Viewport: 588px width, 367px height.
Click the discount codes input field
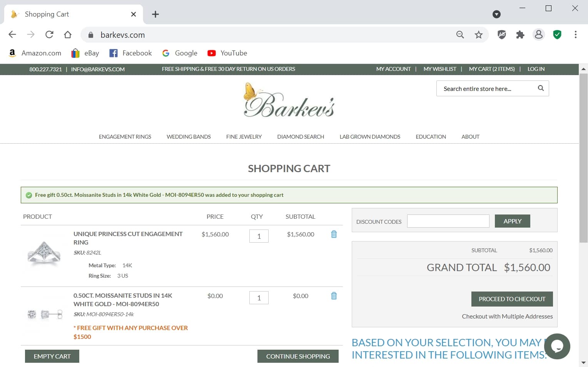[x=448, y=221]
